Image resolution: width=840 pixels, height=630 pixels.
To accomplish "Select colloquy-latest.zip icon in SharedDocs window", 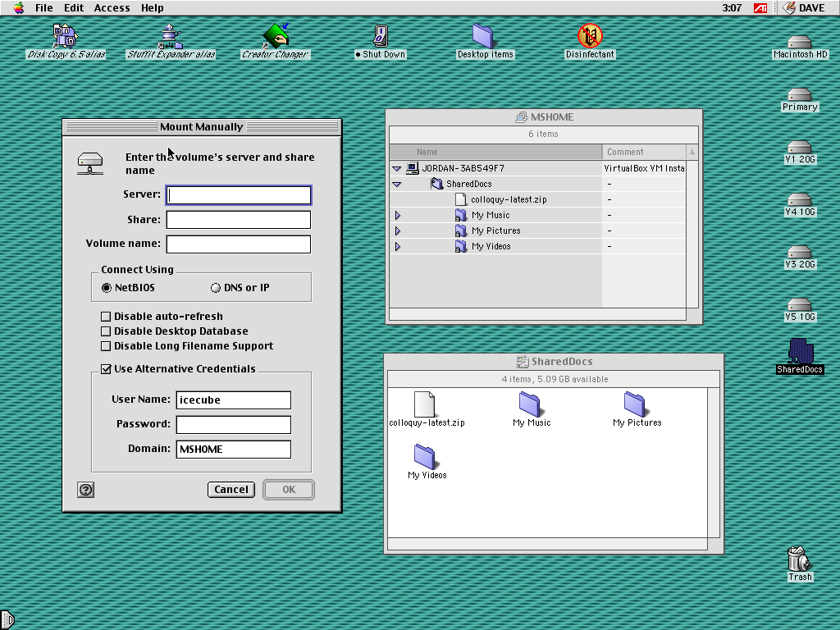I will pyautogui.click(x=424, y=404).
